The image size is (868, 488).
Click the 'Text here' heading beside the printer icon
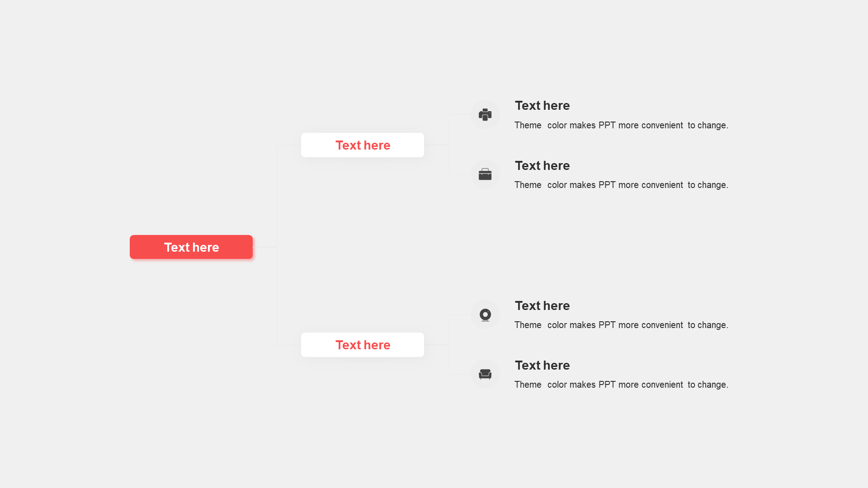542,106
